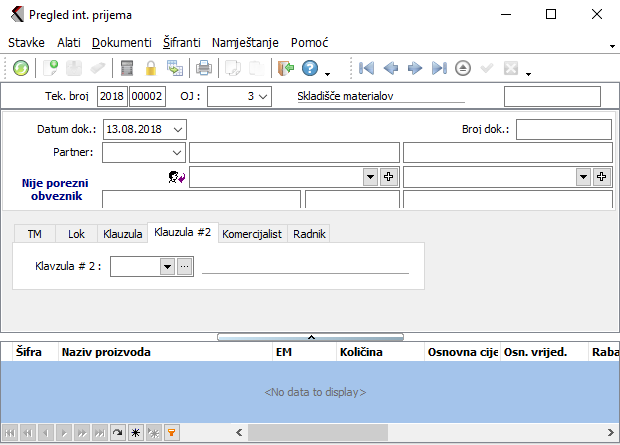Viewport: 620px width, 445px height.
Task: Click into the Broj dok. input field
Action: 563,129
